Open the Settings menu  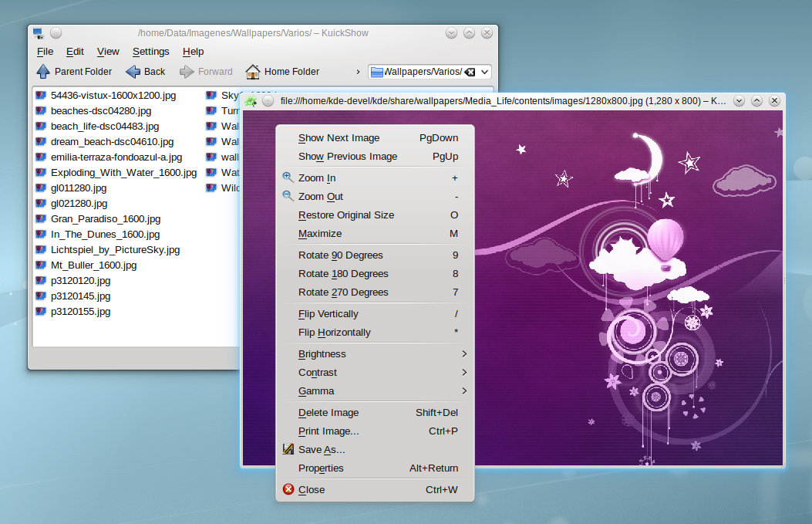point(150,52)
